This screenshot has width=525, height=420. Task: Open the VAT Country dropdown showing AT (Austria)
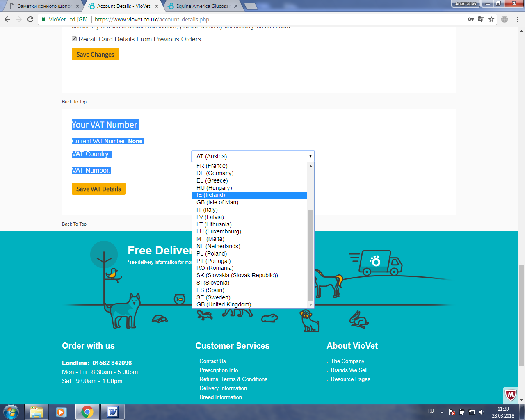[x=253, y=156]
